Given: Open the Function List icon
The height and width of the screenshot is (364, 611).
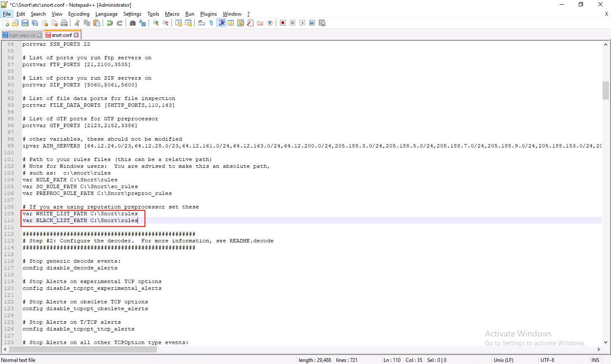Looking at the screenshot, I should 250,23.
